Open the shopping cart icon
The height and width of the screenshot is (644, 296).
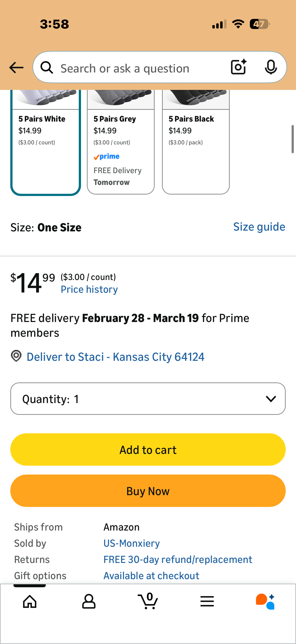[x=148, y=601]
